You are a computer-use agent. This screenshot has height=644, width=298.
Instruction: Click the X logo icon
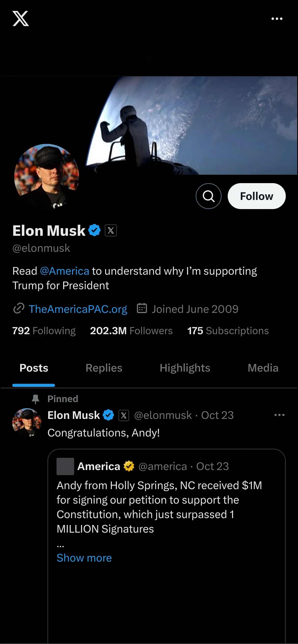[x=21, y=19]
